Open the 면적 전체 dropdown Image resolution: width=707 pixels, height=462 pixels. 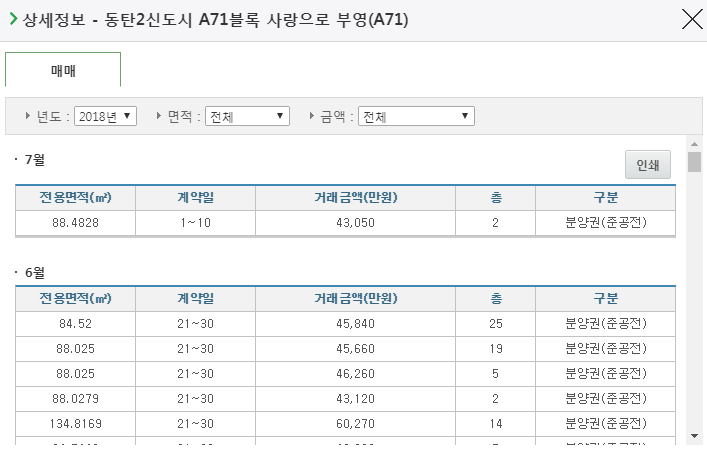pyautogui.click(x=247, y=116)
